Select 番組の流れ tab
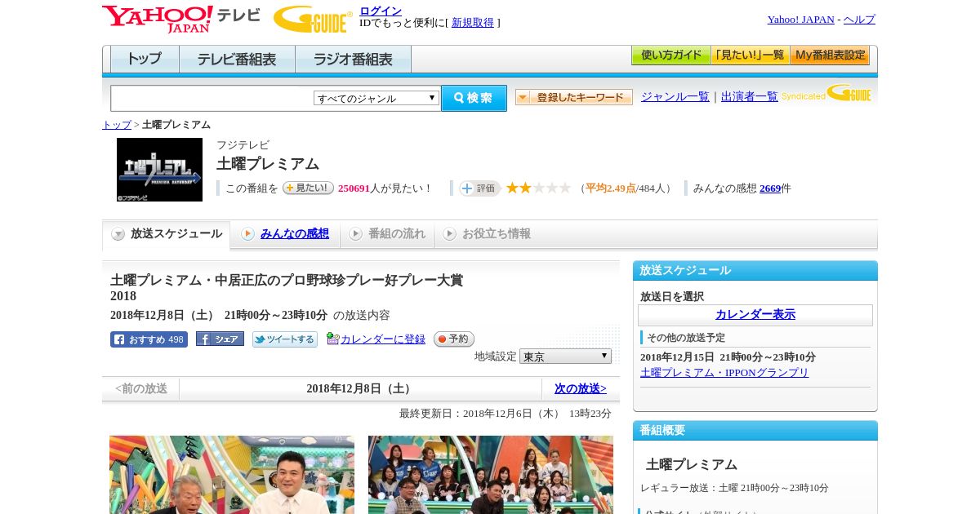 [387, 234]
